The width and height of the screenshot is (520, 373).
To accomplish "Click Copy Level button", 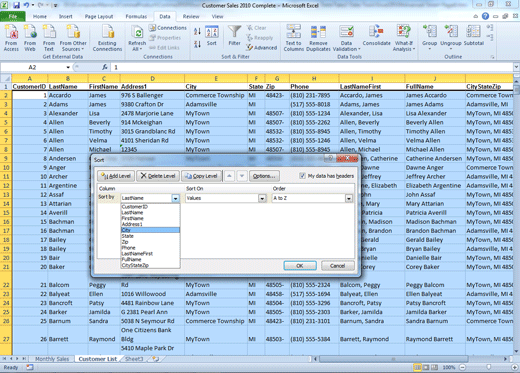I will pyautogui.click(x=201, y=176).
